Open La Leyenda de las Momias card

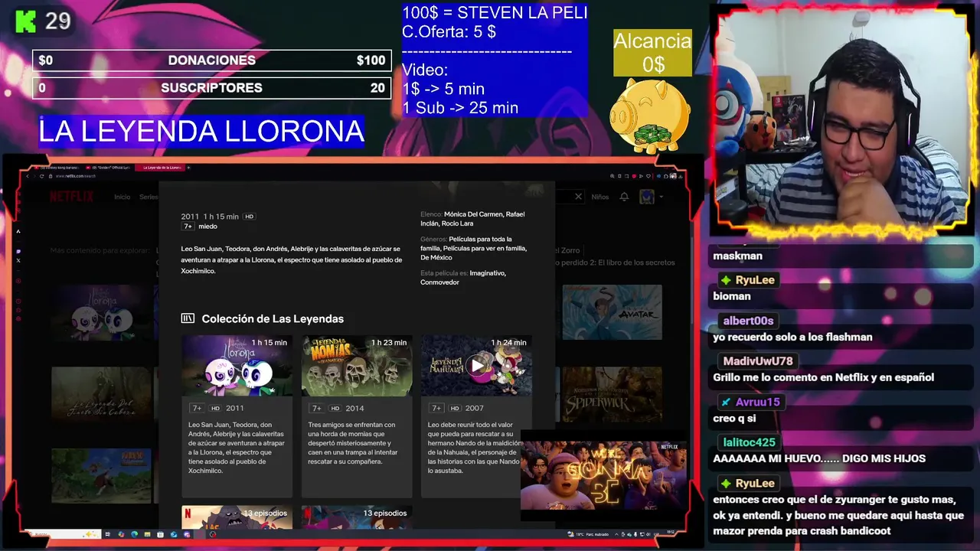tap(357, 416)
